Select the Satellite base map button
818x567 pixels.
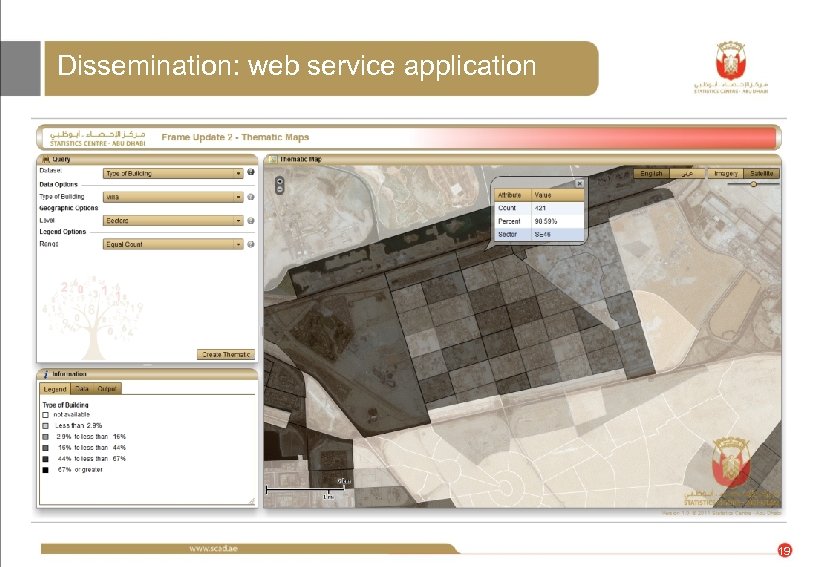tap(762, 173)
